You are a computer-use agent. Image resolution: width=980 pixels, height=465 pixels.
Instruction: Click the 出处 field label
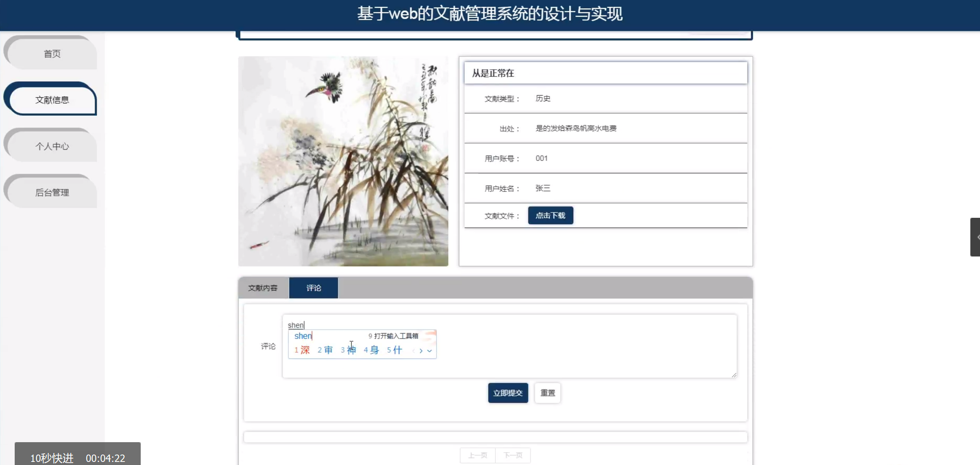510,129
